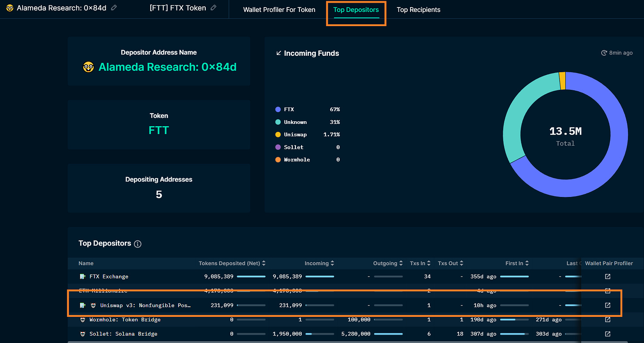Open Wallet Pair Profiler for FTX Exchange
Screen dimensions: 644x343
608,277
